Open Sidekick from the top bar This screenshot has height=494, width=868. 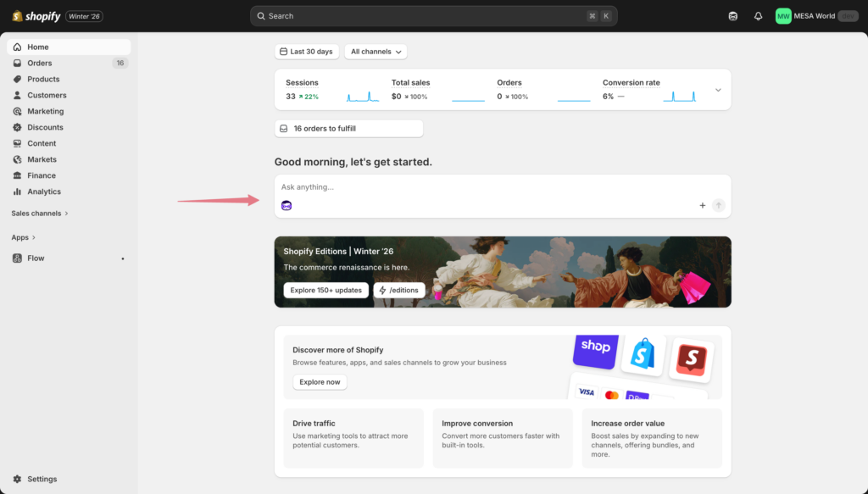coord(732,15)
